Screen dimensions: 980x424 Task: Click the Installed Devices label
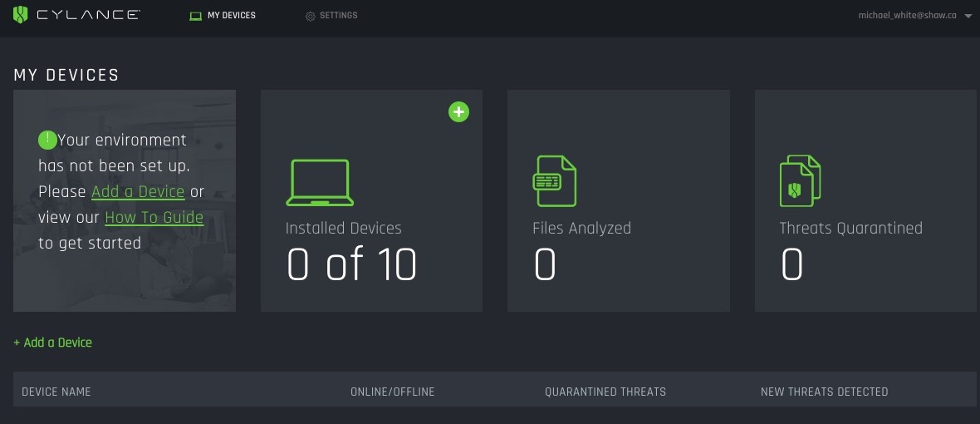click(344, 228)
